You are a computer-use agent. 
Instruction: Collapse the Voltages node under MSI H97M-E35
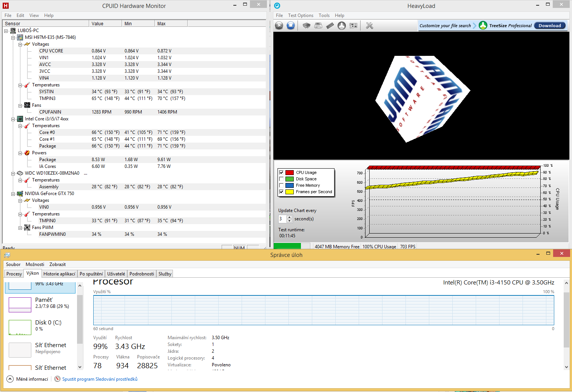click(20, 44)
